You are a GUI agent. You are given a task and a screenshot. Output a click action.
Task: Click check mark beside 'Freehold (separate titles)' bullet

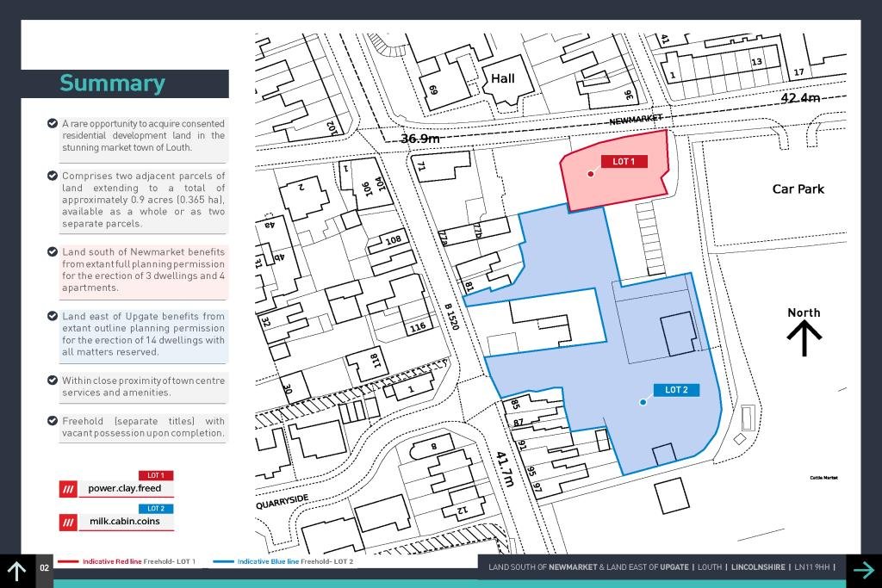pos(53,421)
